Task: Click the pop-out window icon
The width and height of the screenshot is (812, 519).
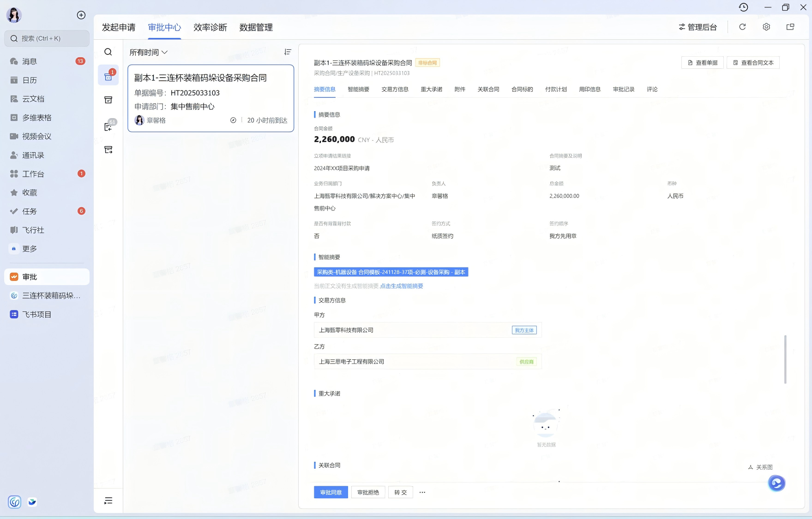Action: coord(790,27)
